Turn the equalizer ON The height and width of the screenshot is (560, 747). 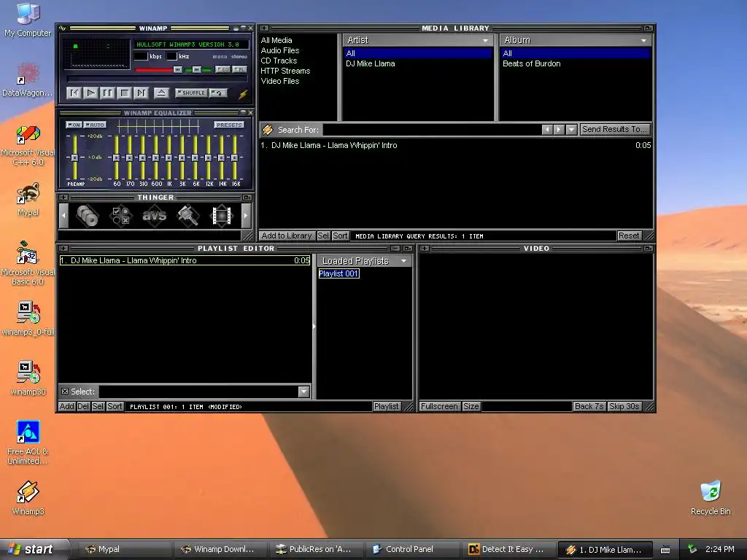74,125
